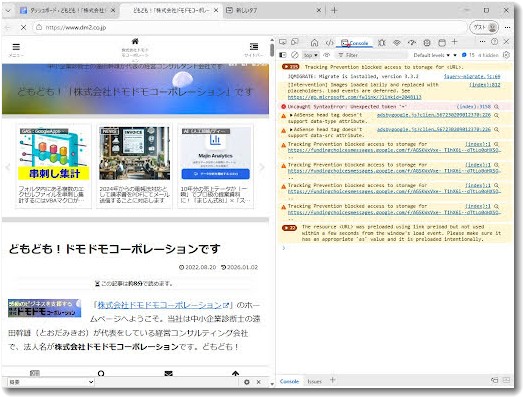The height and width of the screenshot is (397, 523).
Task: Open the tab search chevron
Action: pos(8,11)
